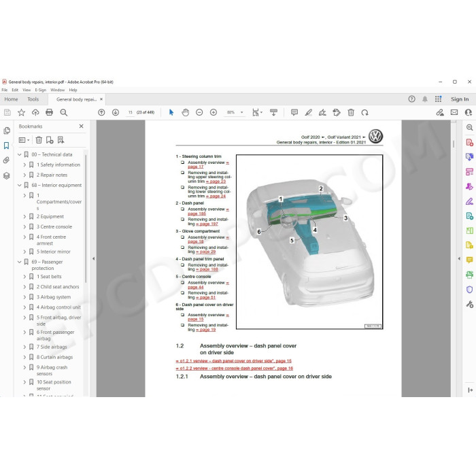Click the scrolling mode keyboard icon

click(273, 113)
